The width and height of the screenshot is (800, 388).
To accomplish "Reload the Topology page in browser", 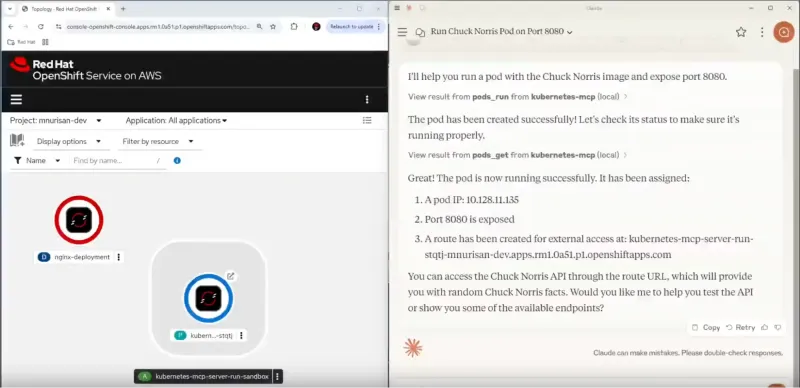I will [x=41, y=27].
